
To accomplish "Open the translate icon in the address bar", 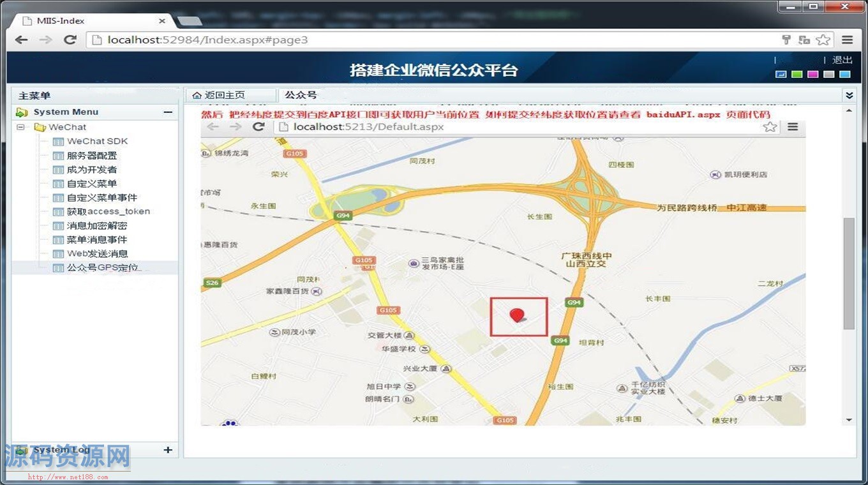I will 804,40.
